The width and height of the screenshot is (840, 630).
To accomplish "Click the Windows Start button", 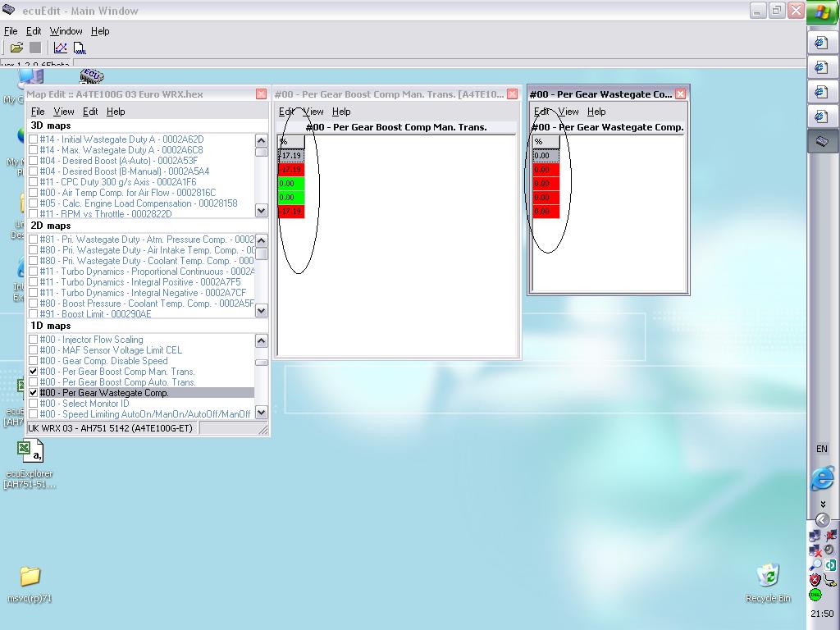I will [823, 13].
